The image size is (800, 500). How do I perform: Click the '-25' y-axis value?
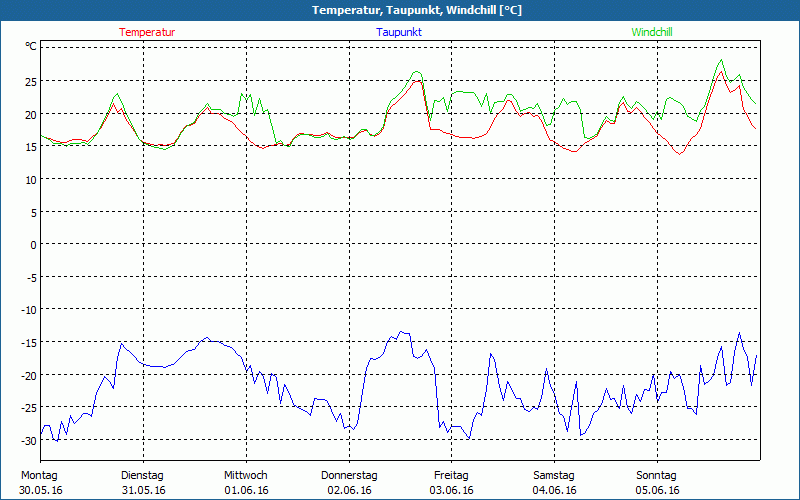29,408
